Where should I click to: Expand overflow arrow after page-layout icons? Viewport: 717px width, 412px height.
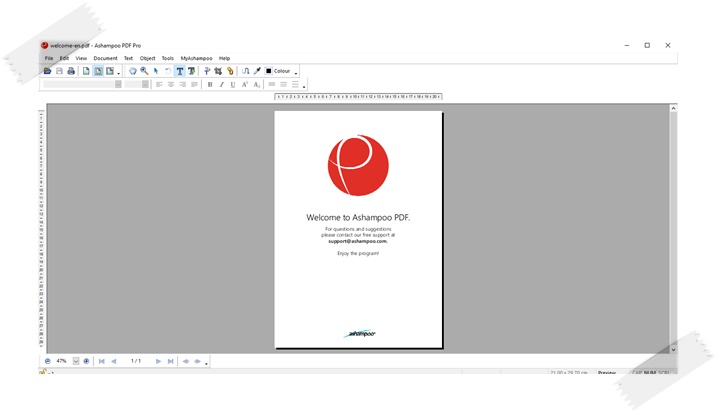pos(118,73)
